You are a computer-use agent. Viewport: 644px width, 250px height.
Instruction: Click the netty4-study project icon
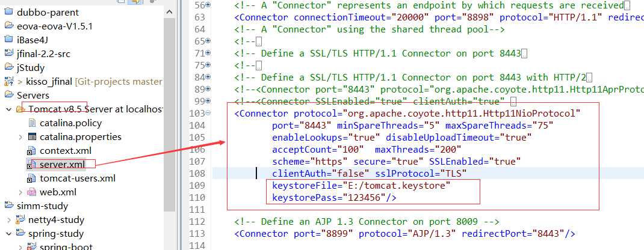click(x=20, y=220)
